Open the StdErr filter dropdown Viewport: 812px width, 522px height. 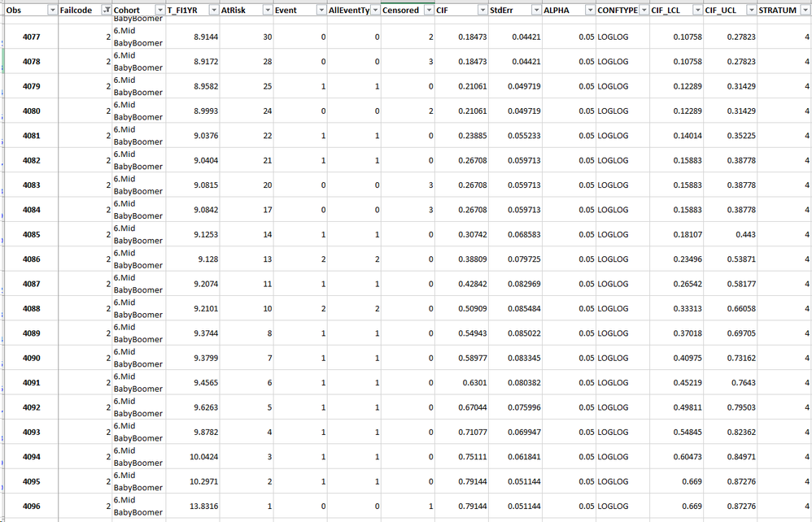[x=536, y=10]
